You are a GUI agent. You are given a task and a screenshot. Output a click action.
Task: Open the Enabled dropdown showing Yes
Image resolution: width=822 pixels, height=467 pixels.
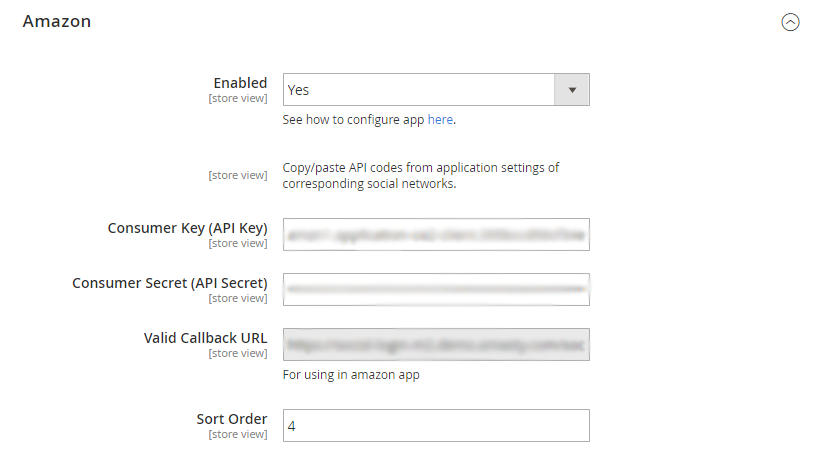pos(436,90)
